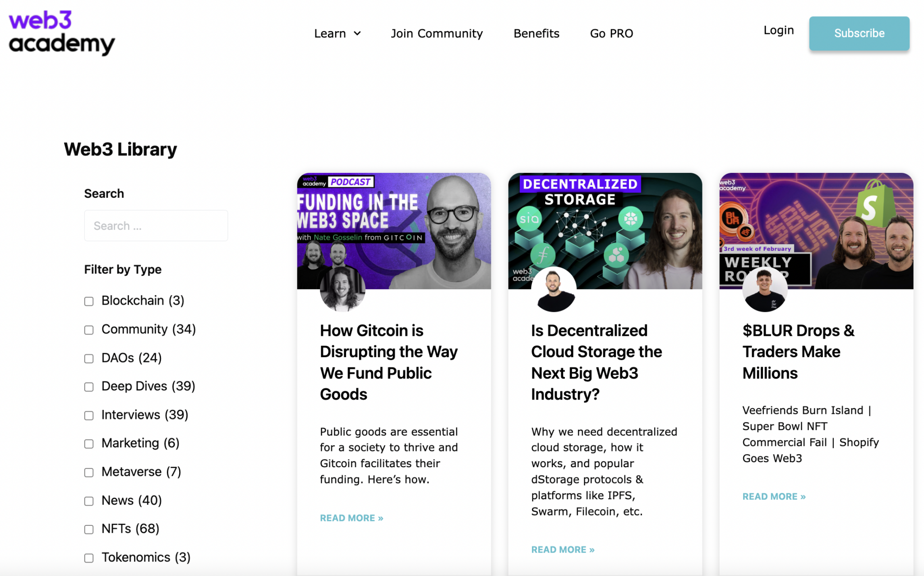
Task: Click the web3 academy logo
Action: [x=61, y=32]
